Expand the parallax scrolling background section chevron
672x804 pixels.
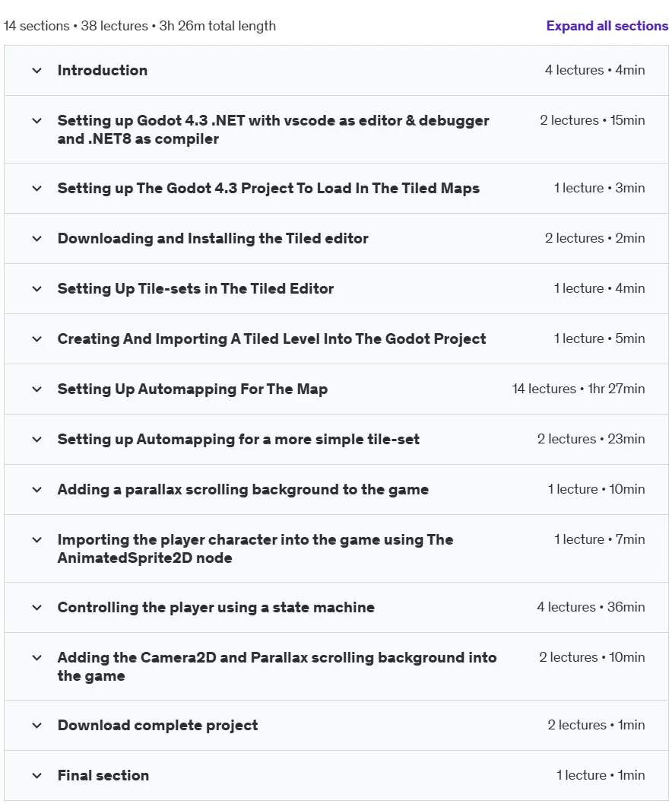[37, 490]
